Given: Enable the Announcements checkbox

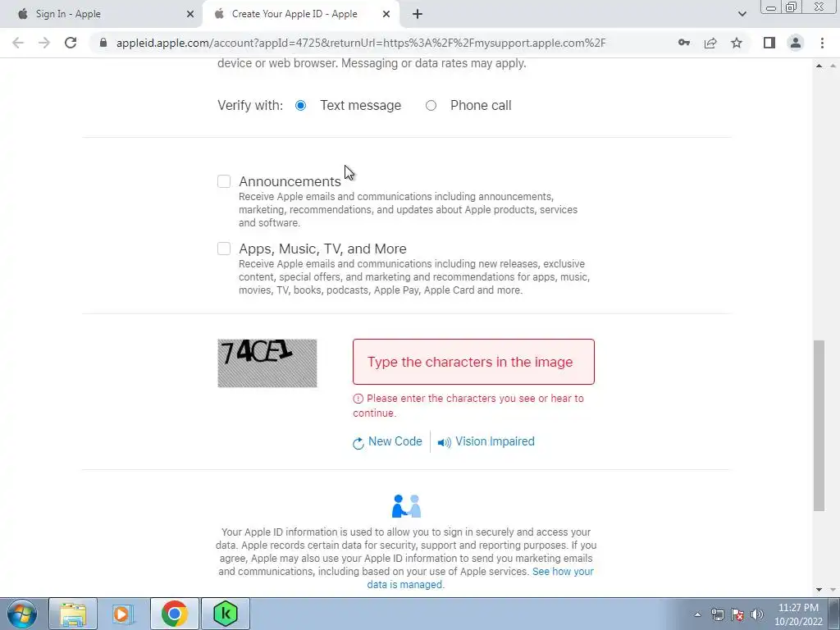Looking at the screenshot, I should point(224,181).
